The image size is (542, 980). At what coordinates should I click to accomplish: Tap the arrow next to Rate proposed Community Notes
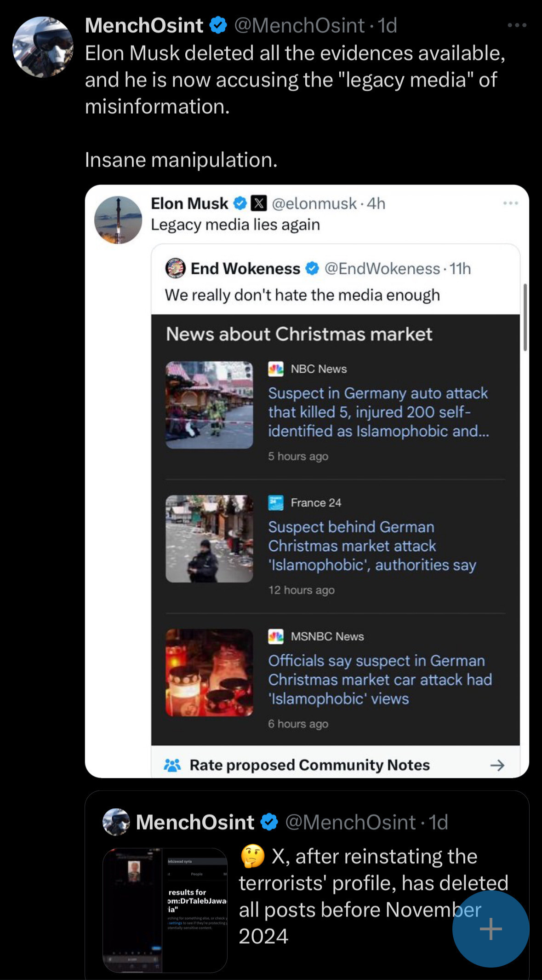pyautogui.click(x=497, y=765)
